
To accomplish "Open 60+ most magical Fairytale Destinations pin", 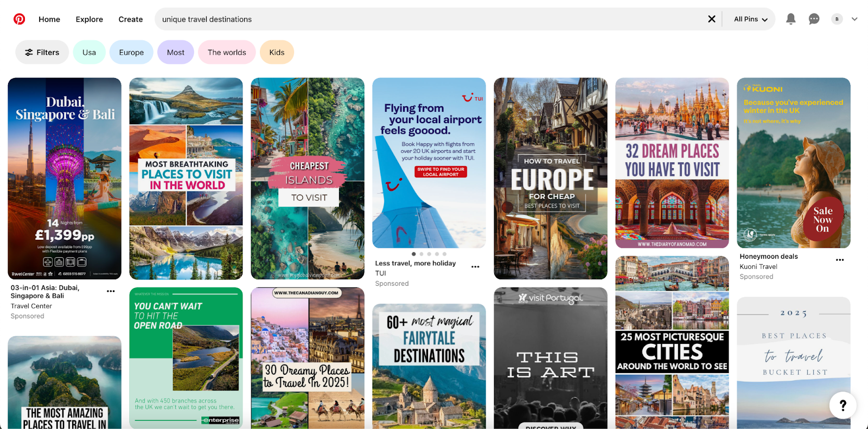I will 429,366.
